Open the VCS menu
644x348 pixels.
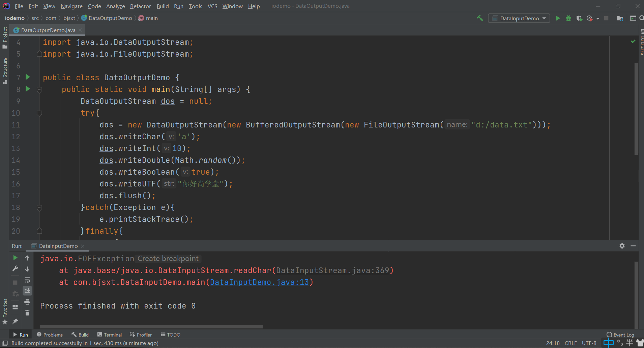click(212, 6)
